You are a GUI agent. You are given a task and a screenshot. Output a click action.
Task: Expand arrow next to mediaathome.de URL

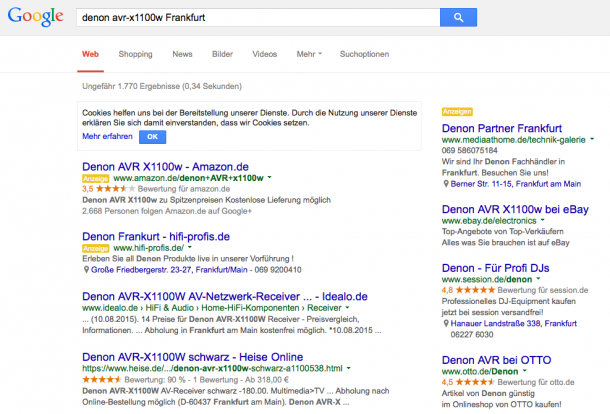pos(592,139)
